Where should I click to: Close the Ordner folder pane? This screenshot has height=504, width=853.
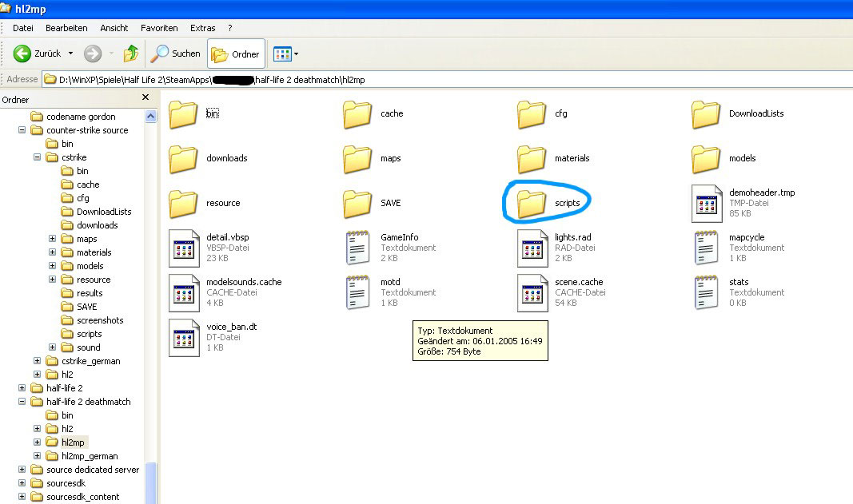145,97
